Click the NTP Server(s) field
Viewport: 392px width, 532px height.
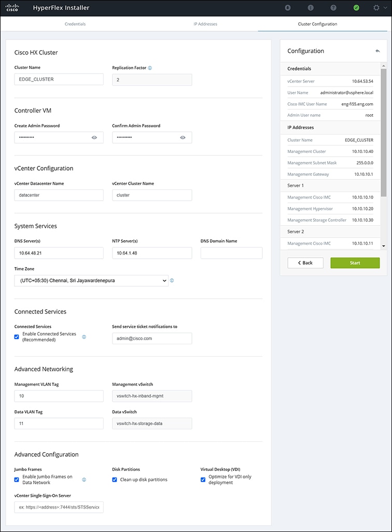152,253
